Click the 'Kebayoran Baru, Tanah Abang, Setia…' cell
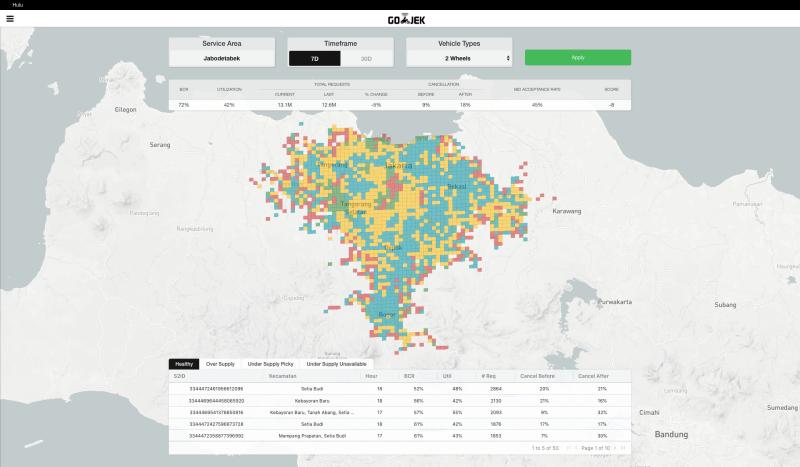Viewport: 800px width, 467px height. [x=312, y=412]
